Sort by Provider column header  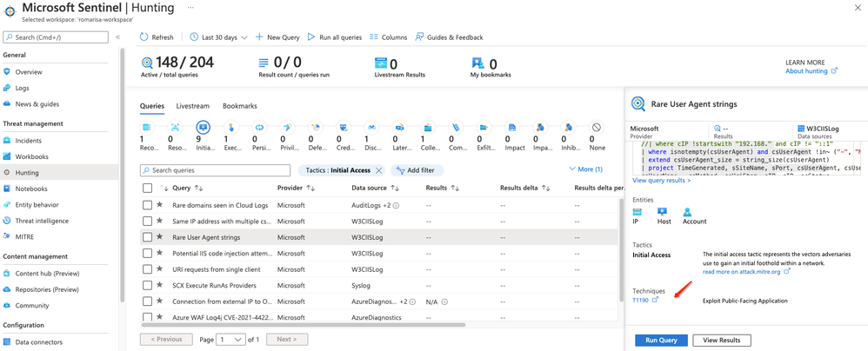click(297, 188)
